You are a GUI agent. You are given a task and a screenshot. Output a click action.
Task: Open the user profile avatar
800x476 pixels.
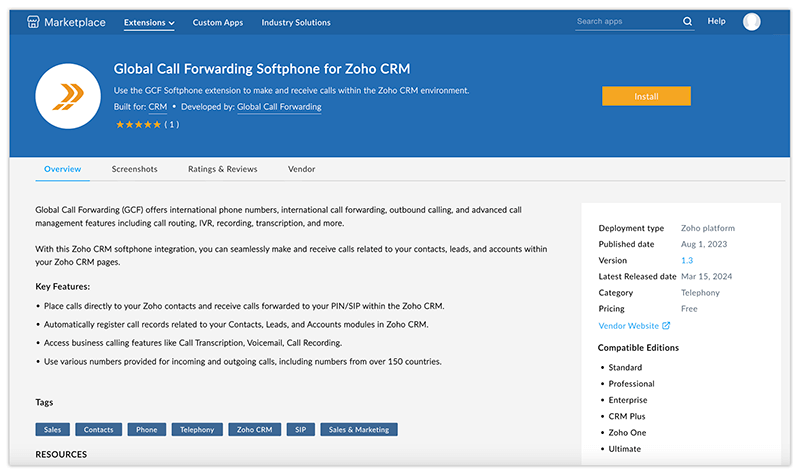click(x=752, y=22)
